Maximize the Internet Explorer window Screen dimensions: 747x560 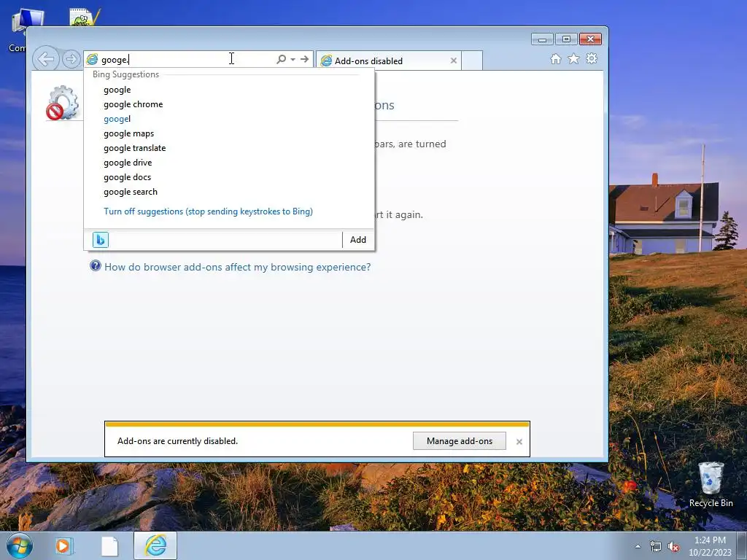[x=566, y=39]
